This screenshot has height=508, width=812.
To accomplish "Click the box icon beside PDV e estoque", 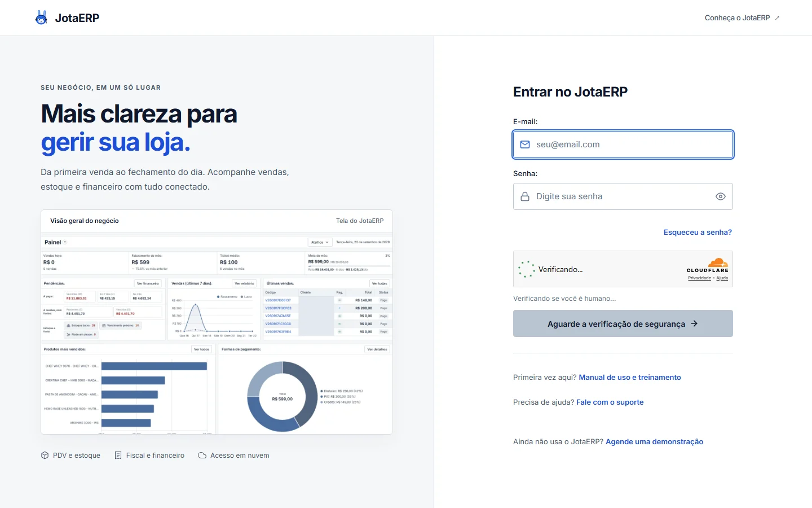I will [x=45, y=456].
